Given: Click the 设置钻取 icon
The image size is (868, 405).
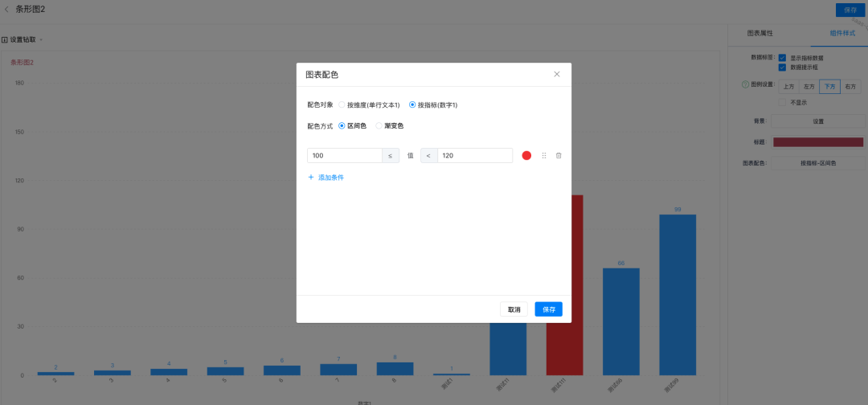Looking at the screenshot, I should 5,40.
